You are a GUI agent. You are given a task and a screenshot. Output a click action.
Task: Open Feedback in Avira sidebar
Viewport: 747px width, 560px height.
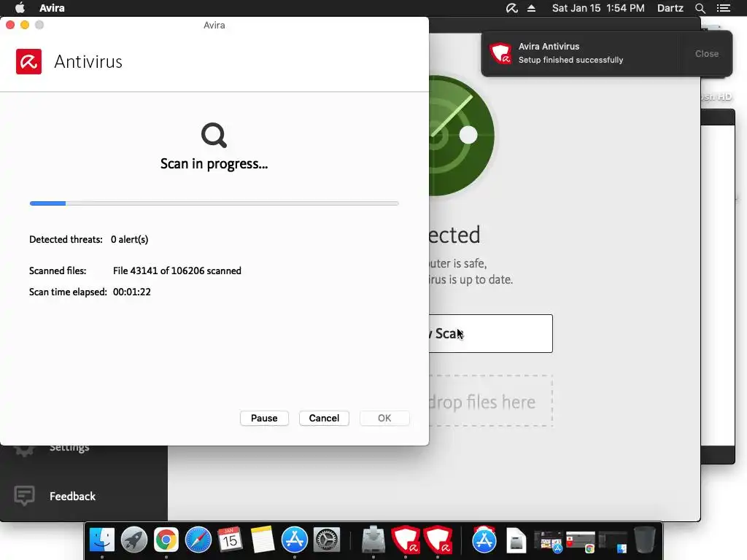72,496
